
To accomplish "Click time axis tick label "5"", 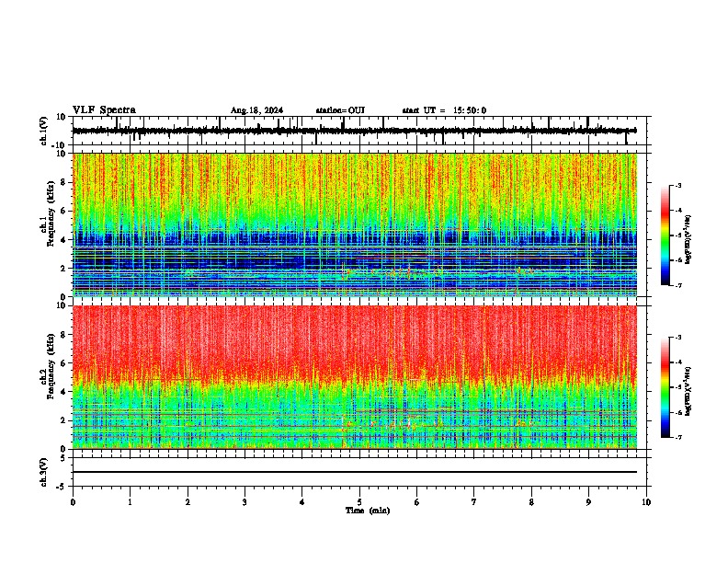I will pos(359,502).
